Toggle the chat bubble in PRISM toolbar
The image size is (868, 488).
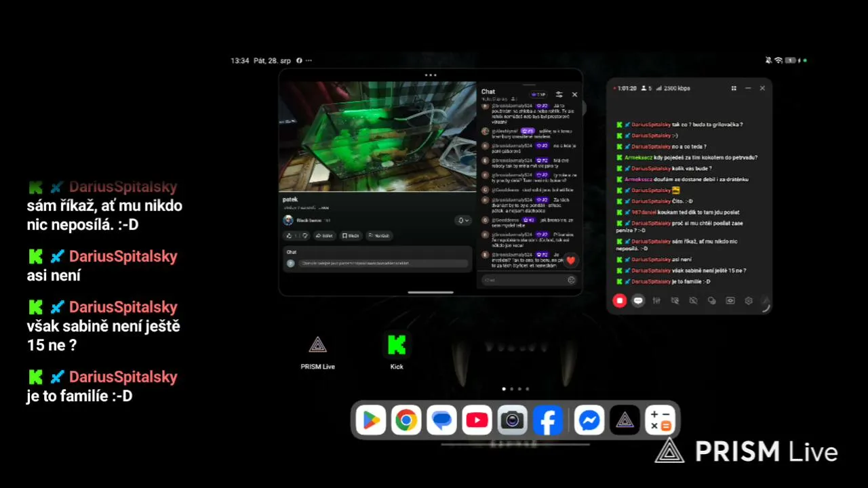point(638,301)
